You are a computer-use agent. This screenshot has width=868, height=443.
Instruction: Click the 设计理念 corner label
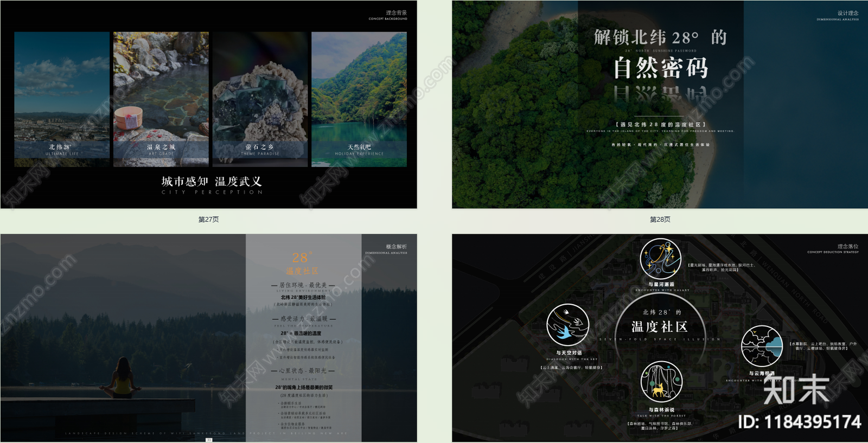pos(848,13)
